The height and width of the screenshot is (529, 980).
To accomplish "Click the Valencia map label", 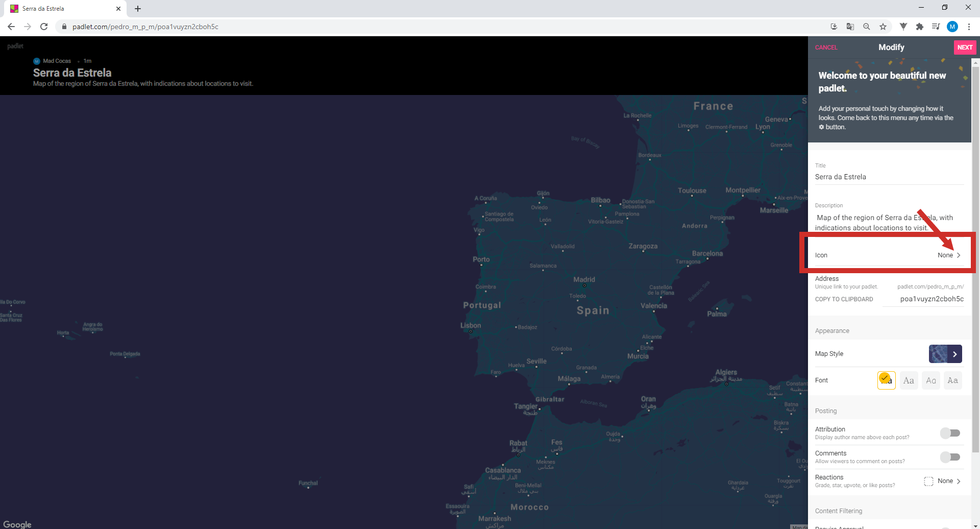I will [654, 306].
